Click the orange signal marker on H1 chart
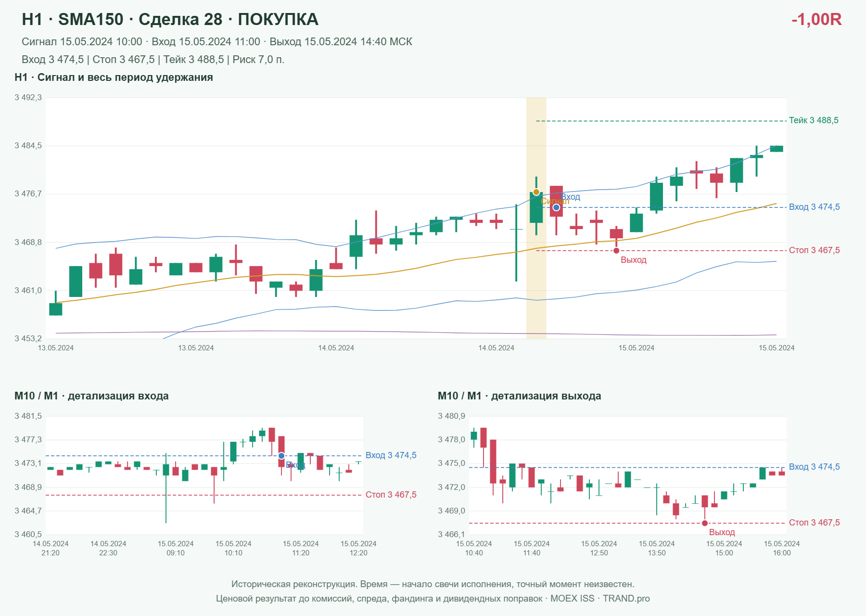 536,192
